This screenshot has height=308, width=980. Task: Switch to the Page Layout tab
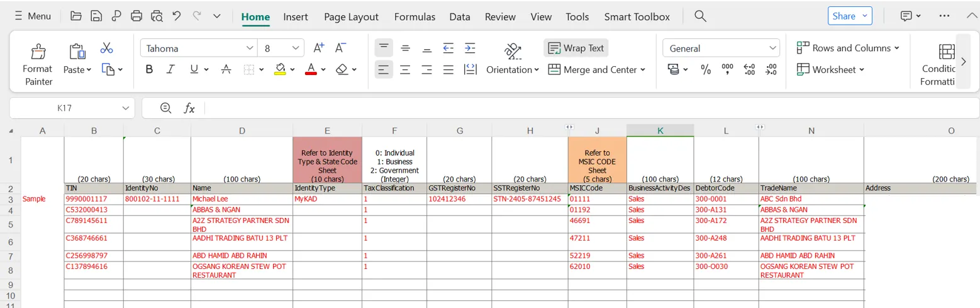click(x=352, y=17)
